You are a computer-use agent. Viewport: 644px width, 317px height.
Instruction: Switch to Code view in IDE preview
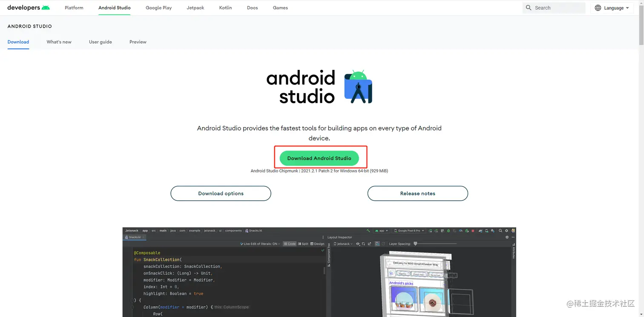tap(290, 244)
